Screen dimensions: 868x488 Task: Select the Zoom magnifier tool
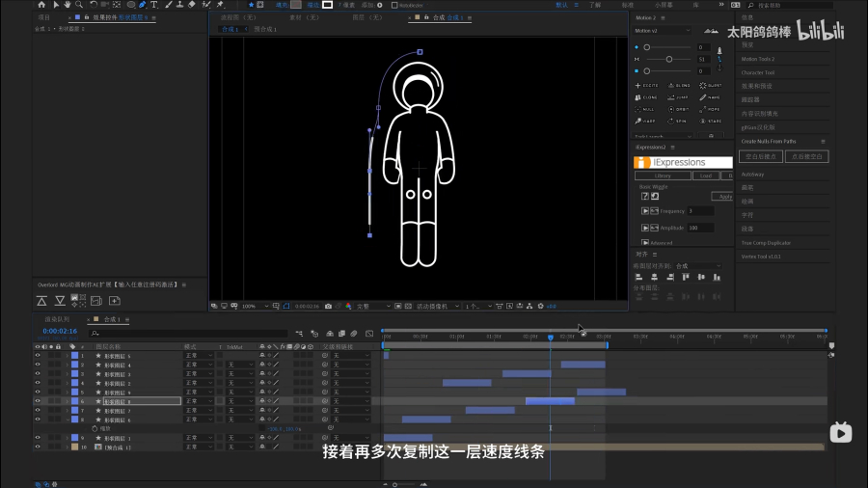(x=79, y=5)
